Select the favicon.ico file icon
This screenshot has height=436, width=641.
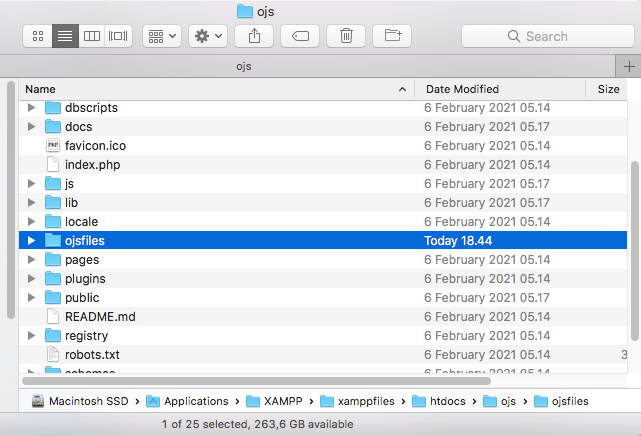(x=53, y=145)
